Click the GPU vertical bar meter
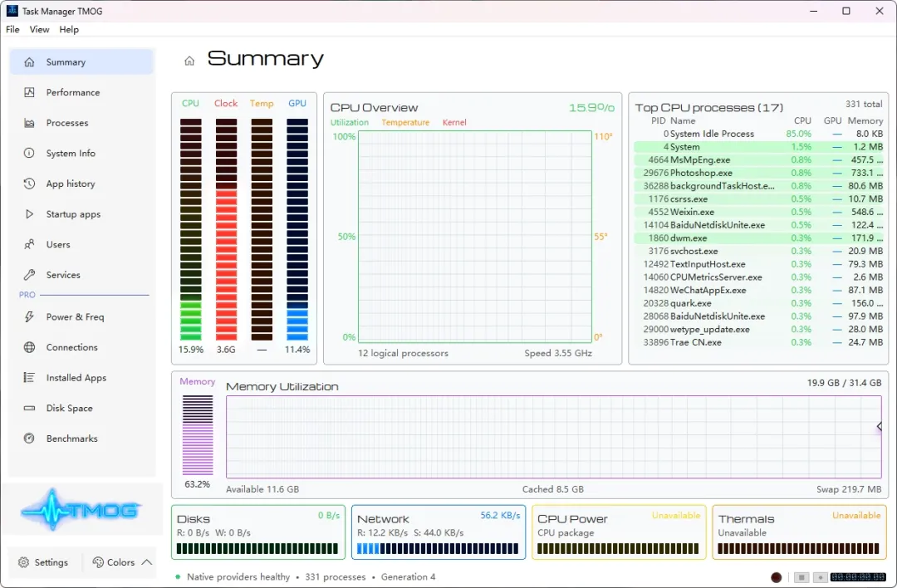 (297, 229)
